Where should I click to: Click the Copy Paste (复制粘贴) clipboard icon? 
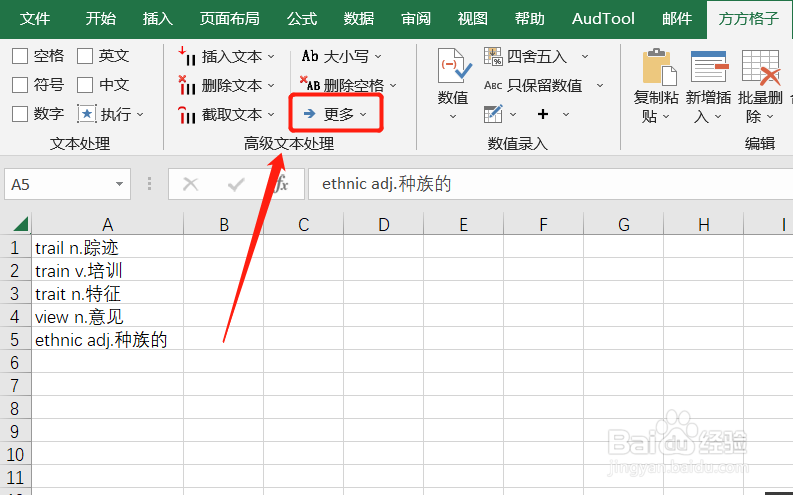tap(659, 67)
